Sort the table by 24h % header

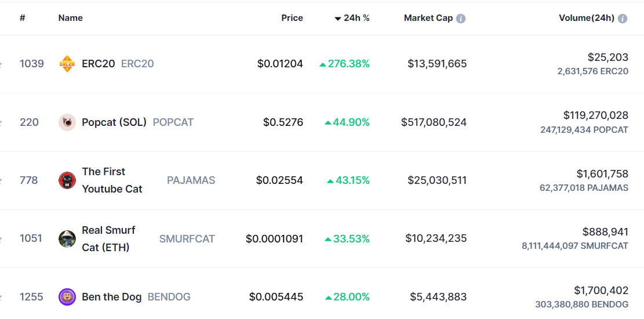click(x=356, y=18)
